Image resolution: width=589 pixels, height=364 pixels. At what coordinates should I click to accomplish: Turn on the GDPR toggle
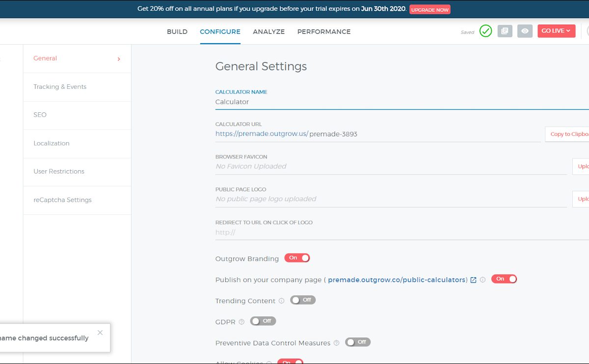tap(263, 321)
